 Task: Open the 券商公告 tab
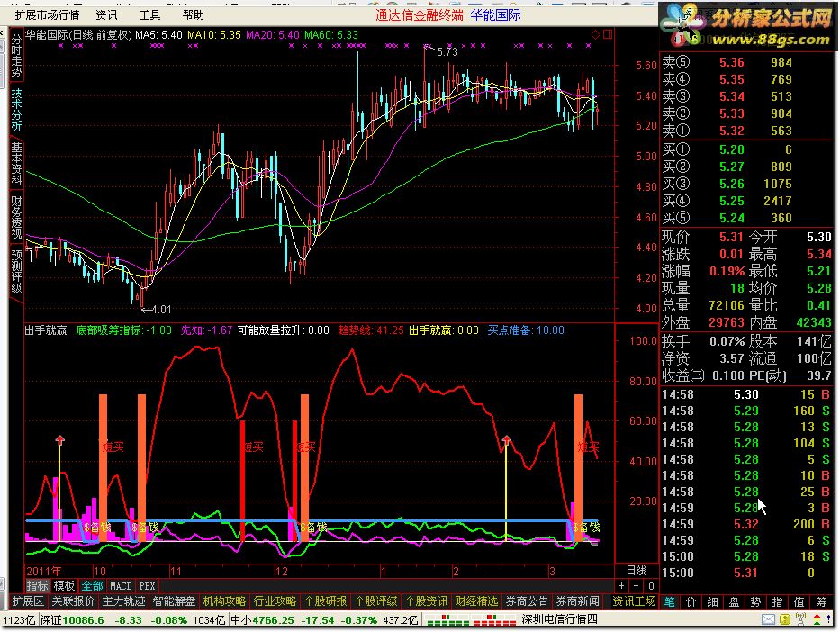(x=527, y=601)
